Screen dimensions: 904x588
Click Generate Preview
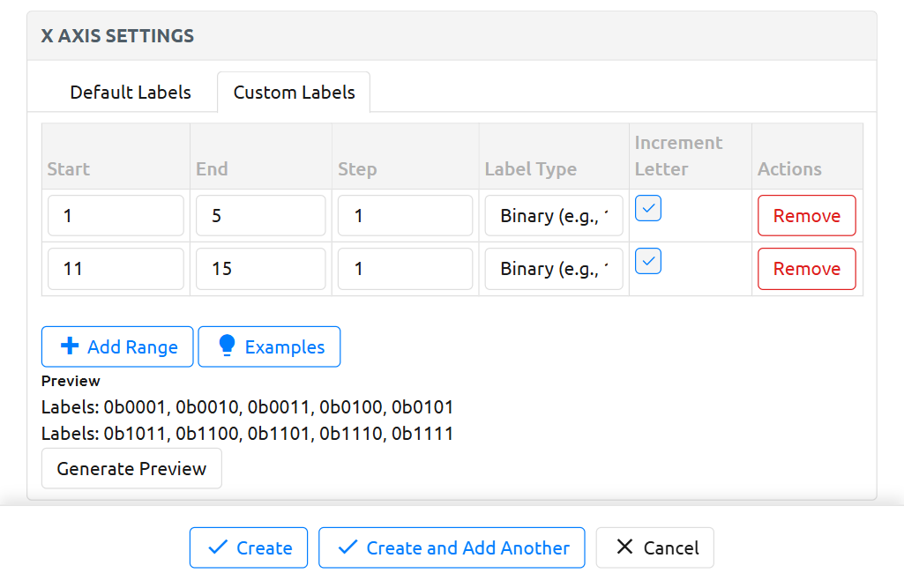coord(131,468)
